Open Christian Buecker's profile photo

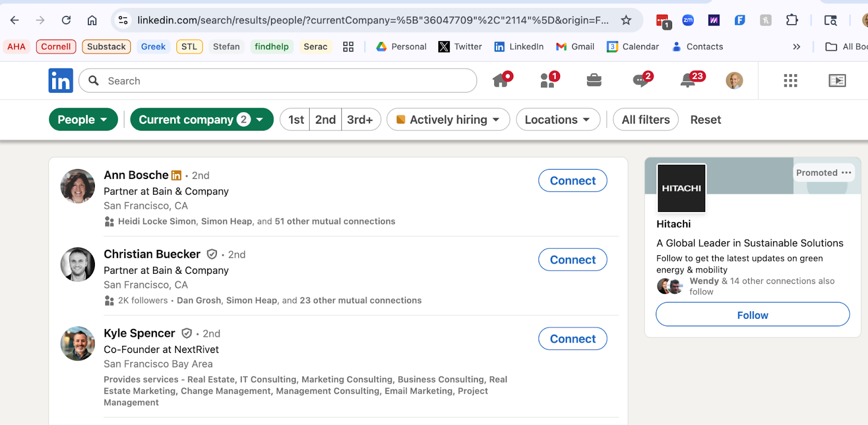pos(78,265)
